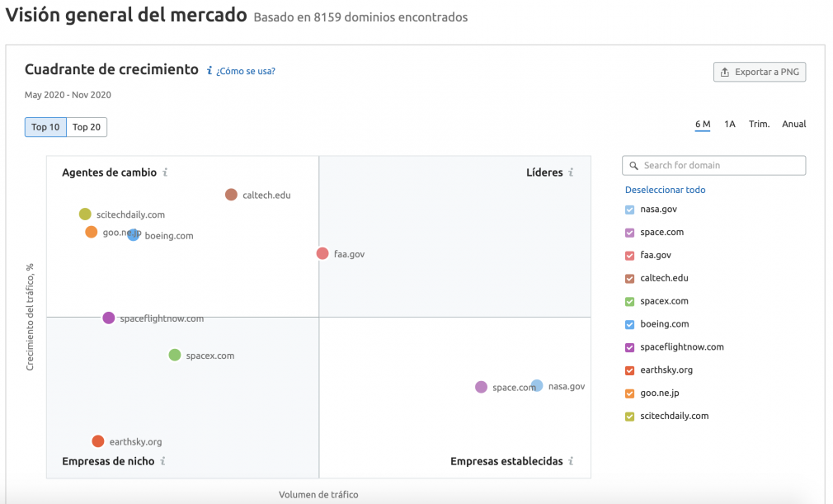Click the info icon next to Empresas de nicho

click(x=163, y=461)
